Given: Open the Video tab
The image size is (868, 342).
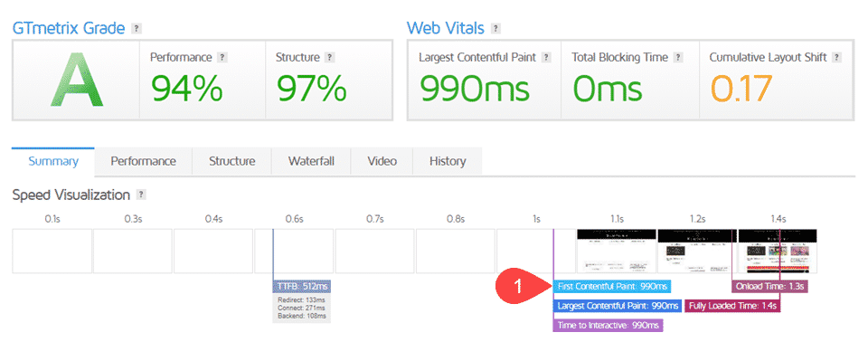Looking at the screenshot, I should point(382,161).
